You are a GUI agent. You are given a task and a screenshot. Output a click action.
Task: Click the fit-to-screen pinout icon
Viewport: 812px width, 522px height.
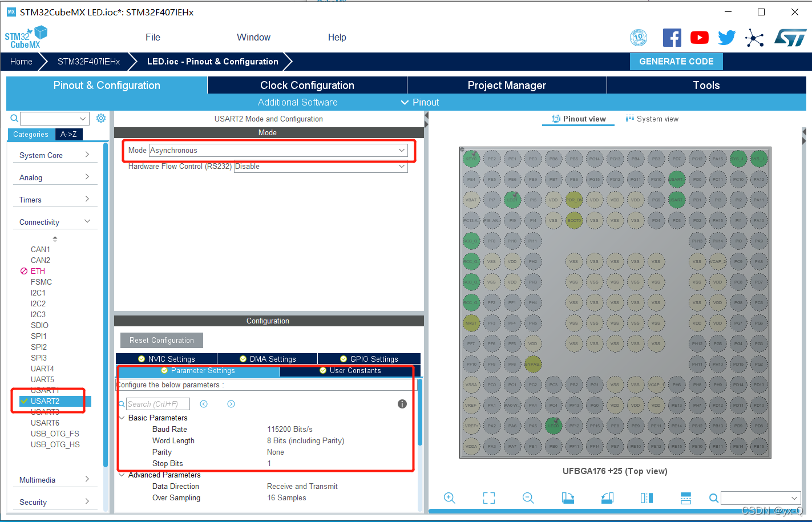pyautogui.click(x=489, y=498)
